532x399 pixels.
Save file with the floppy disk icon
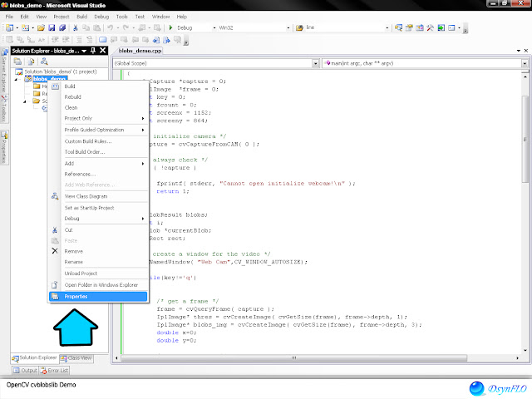click(52, 27)
